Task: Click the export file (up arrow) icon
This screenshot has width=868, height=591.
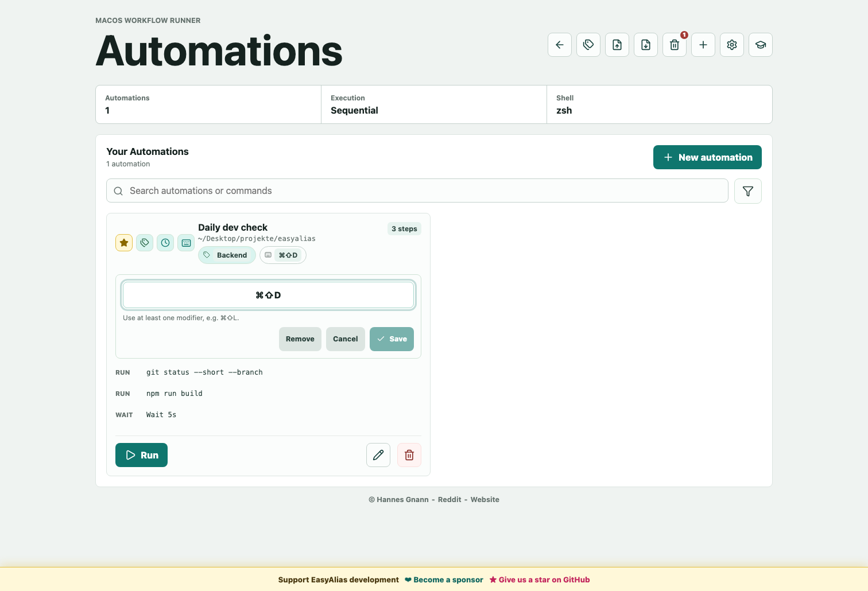Action: point(617,45)
